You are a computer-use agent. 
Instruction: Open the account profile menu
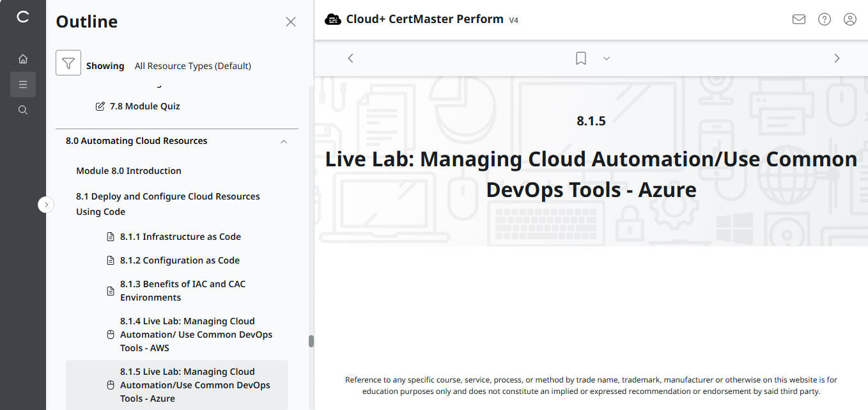pos(849,19)
